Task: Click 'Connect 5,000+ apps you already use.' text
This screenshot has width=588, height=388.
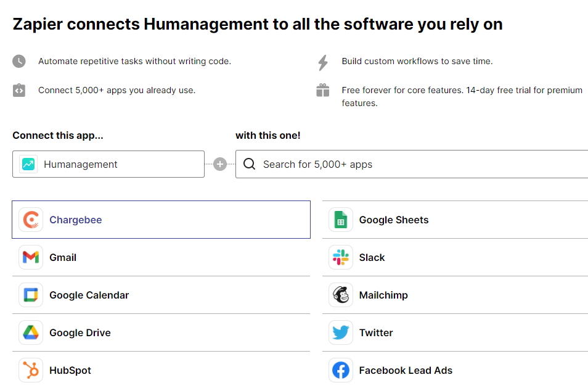Action: [x=116, y=91]
